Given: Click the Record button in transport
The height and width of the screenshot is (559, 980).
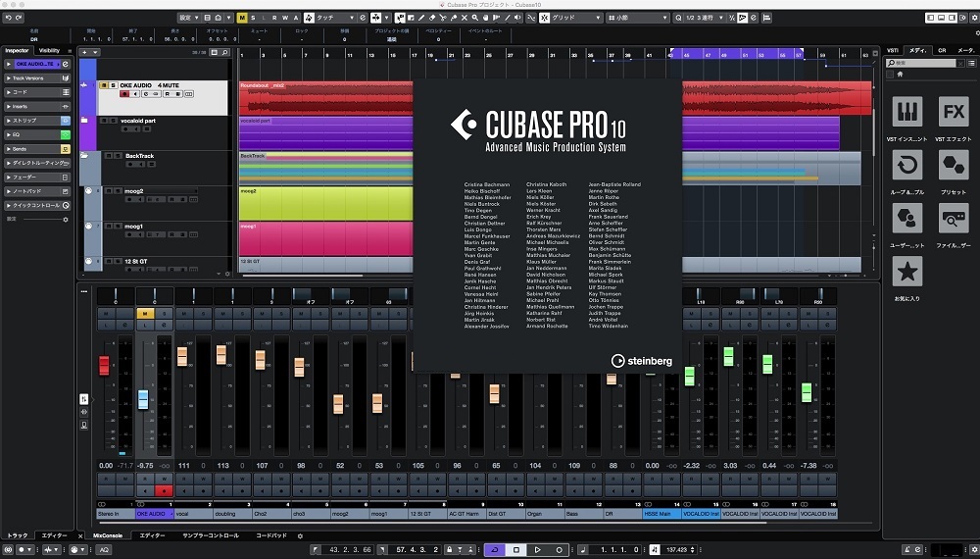Looking at the screenshot, I should (x=559, y=549).
